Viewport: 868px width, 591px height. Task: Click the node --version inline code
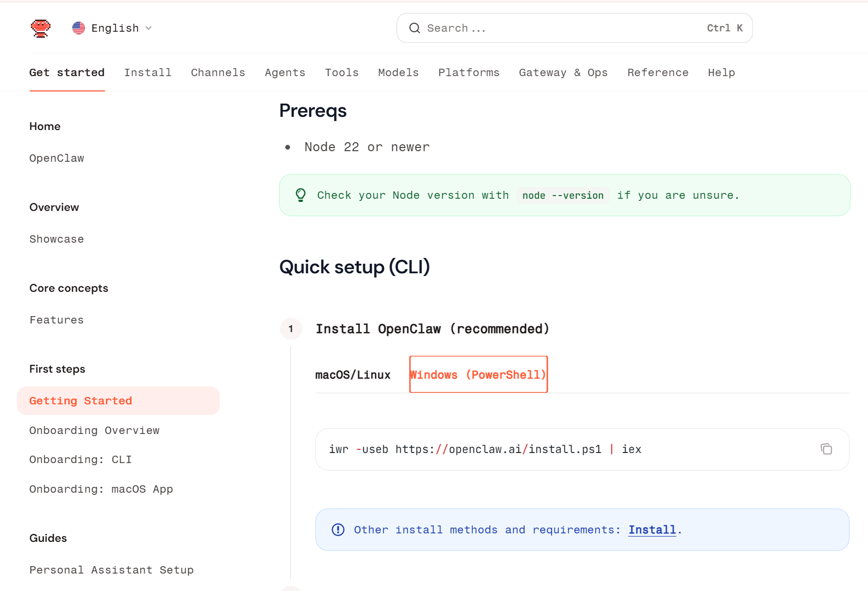563,196
